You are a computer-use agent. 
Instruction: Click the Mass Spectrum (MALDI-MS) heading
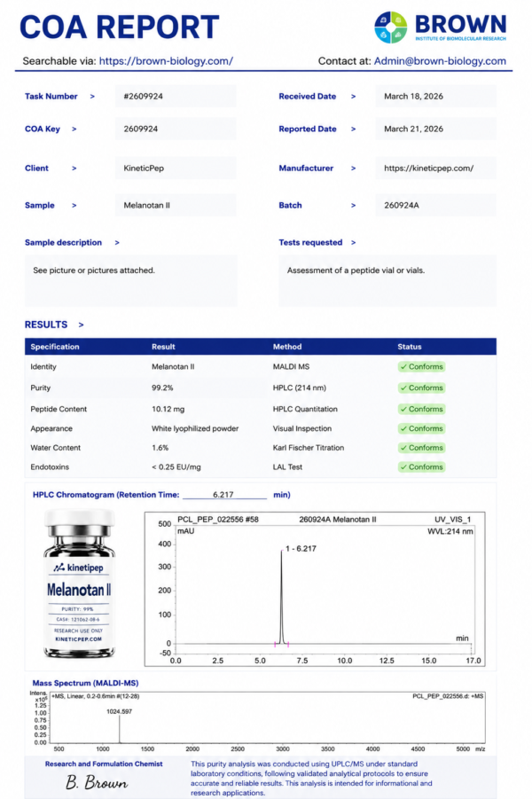point(85,683)
